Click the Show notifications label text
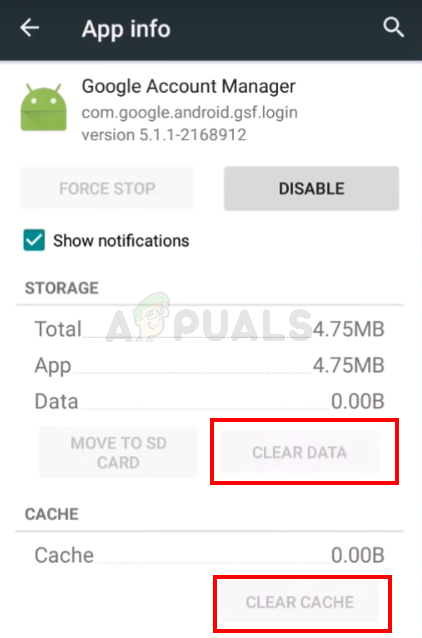 tap(121, 241)
